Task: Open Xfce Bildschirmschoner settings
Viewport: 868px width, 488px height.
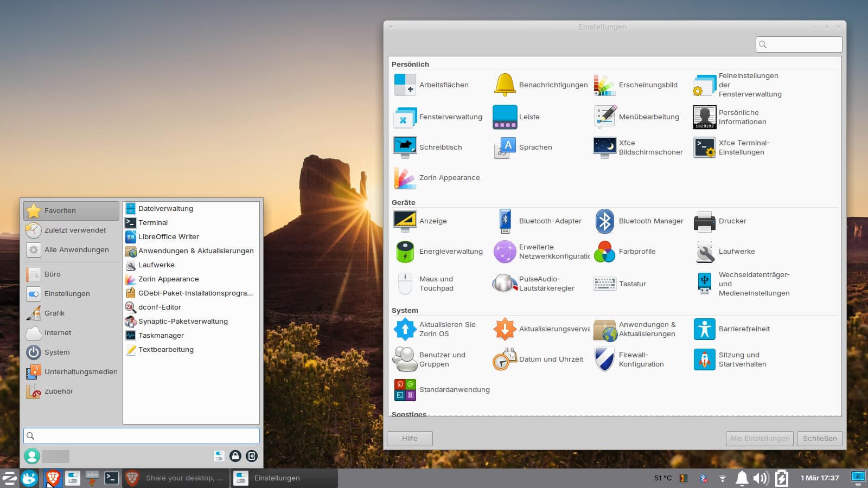Action: (638, 147)
